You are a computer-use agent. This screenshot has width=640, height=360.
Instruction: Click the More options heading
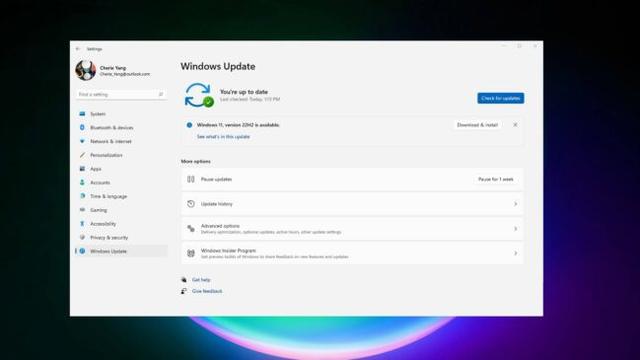pyautogui.click(x=196, y=161)
